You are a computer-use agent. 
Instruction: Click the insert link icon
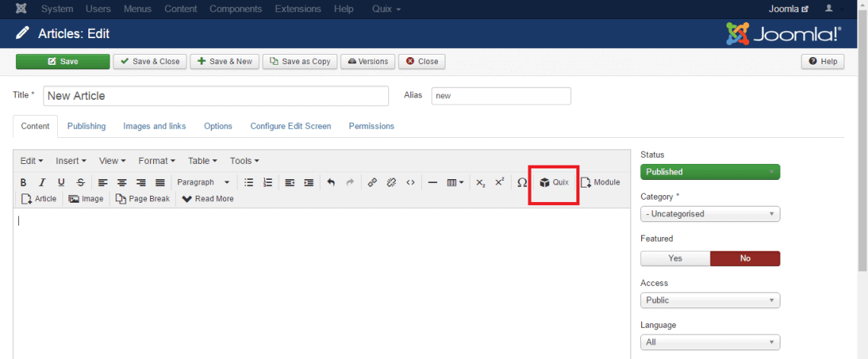pyautogui.click(x=372, y=183)
